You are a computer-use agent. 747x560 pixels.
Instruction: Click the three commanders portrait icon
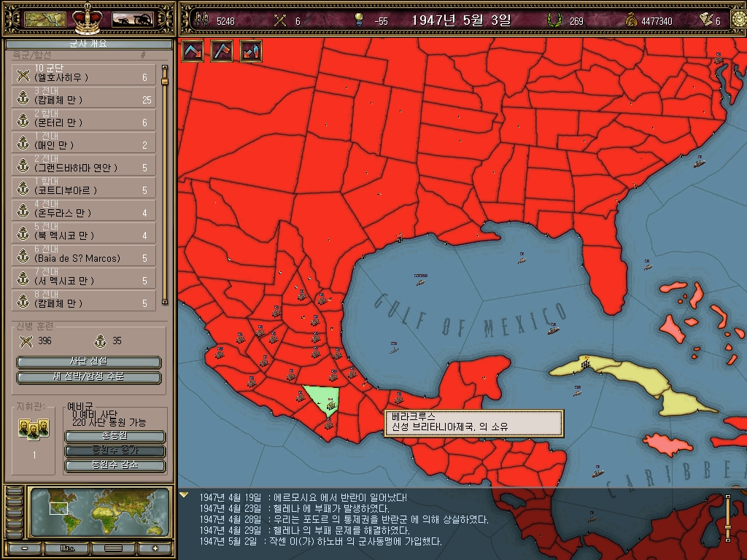34,429
